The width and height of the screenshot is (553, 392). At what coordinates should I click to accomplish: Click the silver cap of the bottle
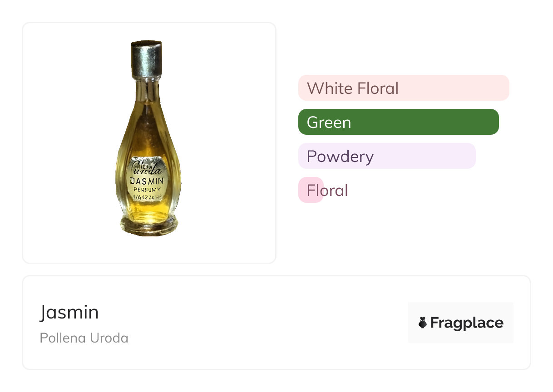[x=146, y=59]
